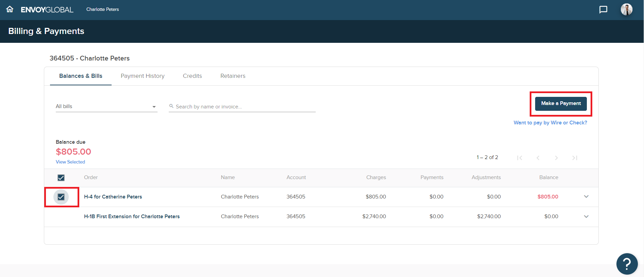Follow the Wire or Check payment link
The width and height of the screenshot is (644, 277).
tap(550, 123)
